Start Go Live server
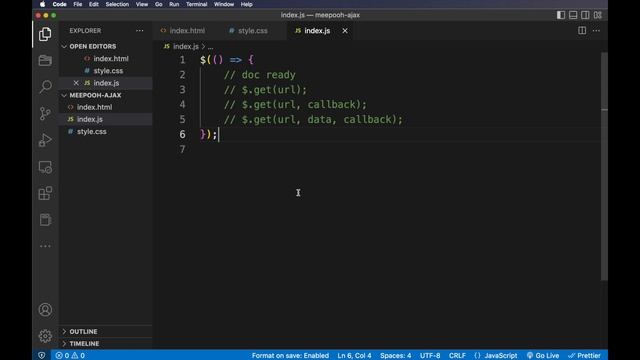The image size is (640, 360). [543, 356]
